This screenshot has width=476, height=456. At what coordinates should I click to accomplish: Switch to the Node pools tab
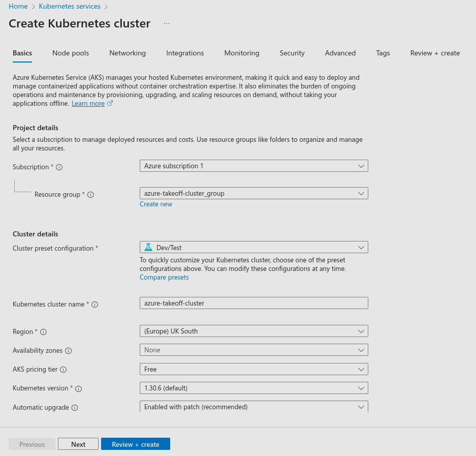[x=70, y=53]
